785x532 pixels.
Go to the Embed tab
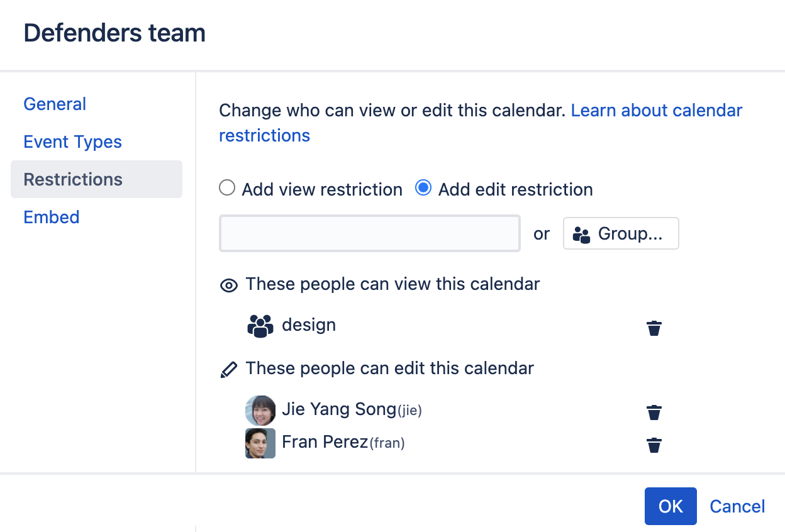pos(51,217)
